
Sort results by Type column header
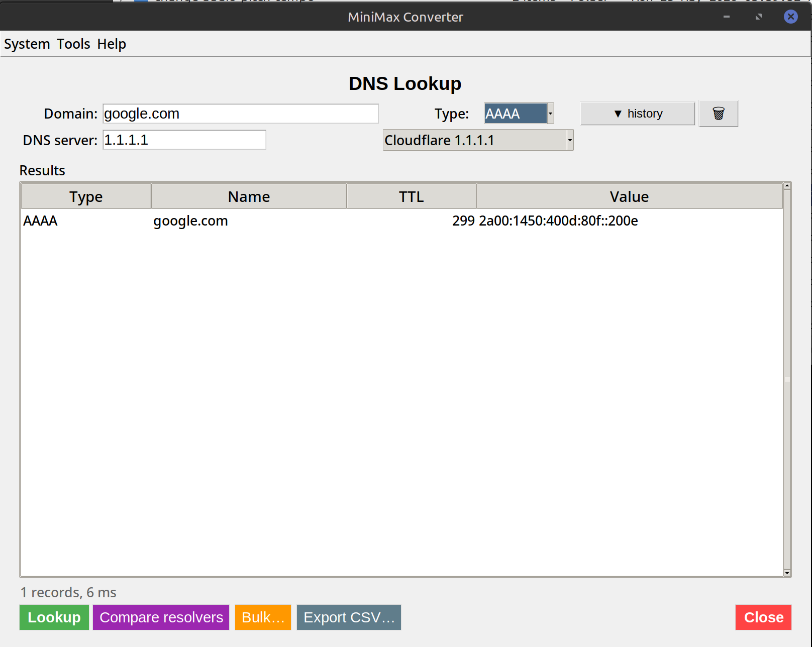86,196
